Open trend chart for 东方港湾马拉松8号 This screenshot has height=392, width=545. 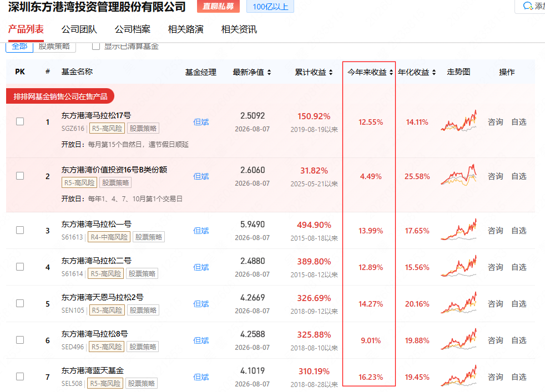click(x=458, y=339)
